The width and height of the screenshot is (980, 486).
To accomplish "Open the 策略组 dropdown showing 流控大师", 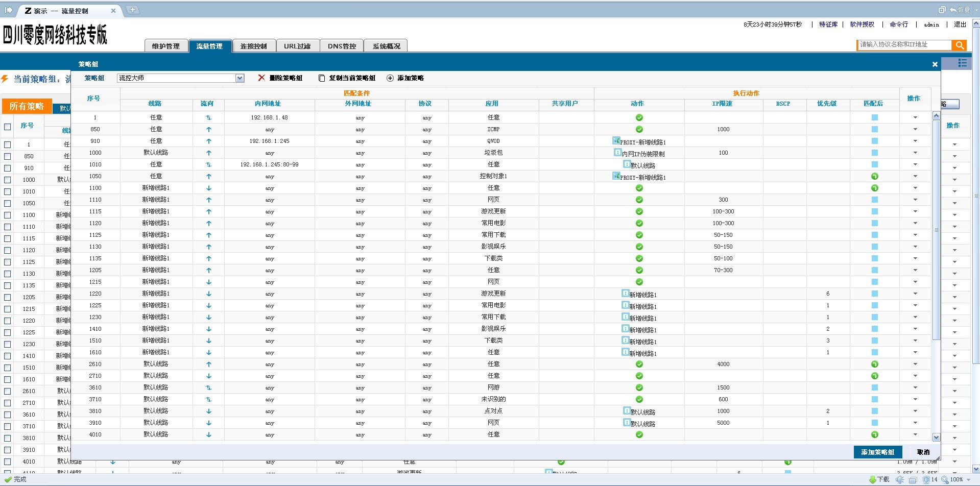I will coord(181,78).
